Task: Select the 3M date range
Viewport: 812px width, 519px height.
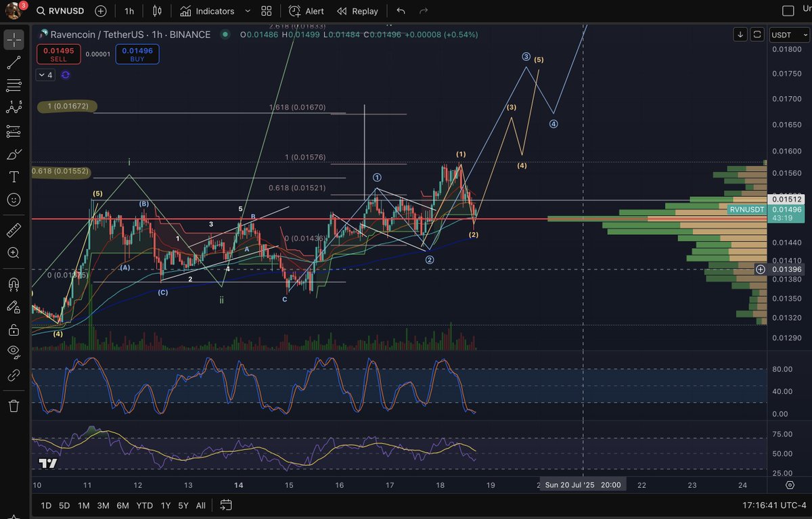Action: (103, 505)
